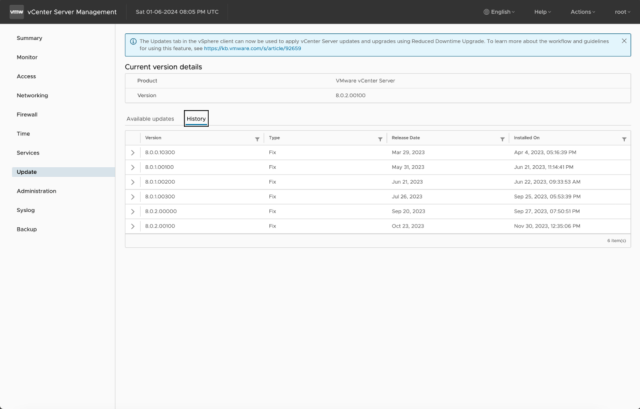This screenshot has width=640, height=409.
Task: Open the Time settings page
Action: (23, 133)
